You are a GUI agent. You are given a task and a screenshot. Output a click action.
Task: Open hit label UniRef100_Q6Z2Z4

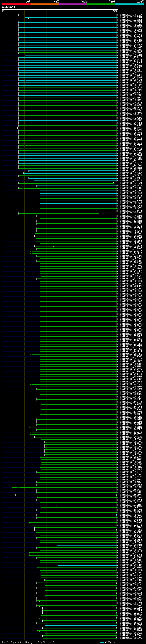131,80
